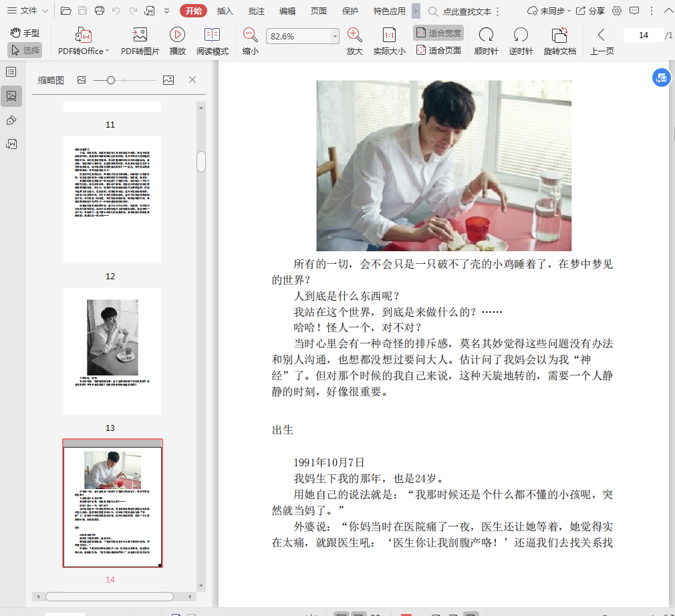Viewport: 675px width, 616px height.
Task: Toggle 适合页面 fit page
Action: [438, 50]
